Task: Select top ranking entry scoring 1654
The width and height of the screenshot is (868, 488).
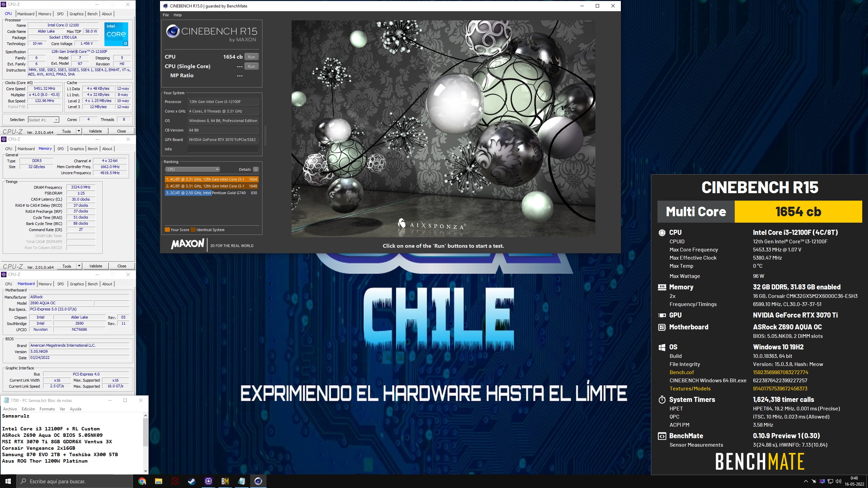Action: (x=212, y=179)
